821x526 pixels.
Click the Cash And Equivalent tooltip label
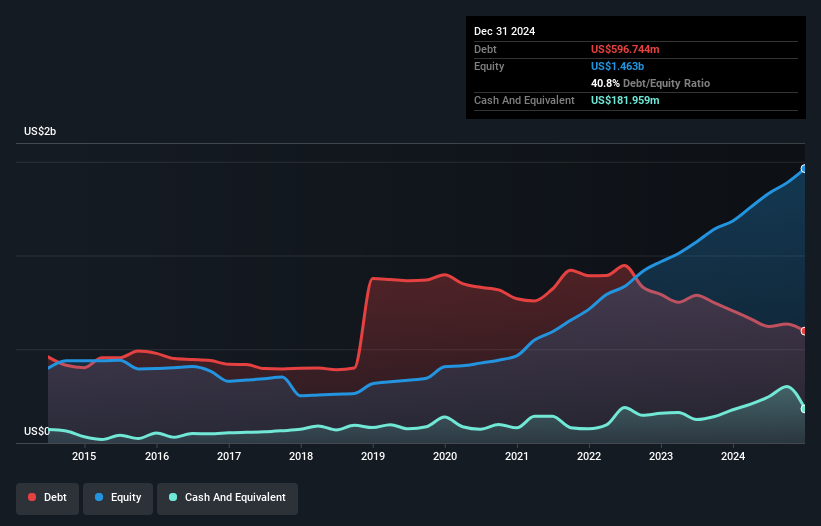coord(524,100)
